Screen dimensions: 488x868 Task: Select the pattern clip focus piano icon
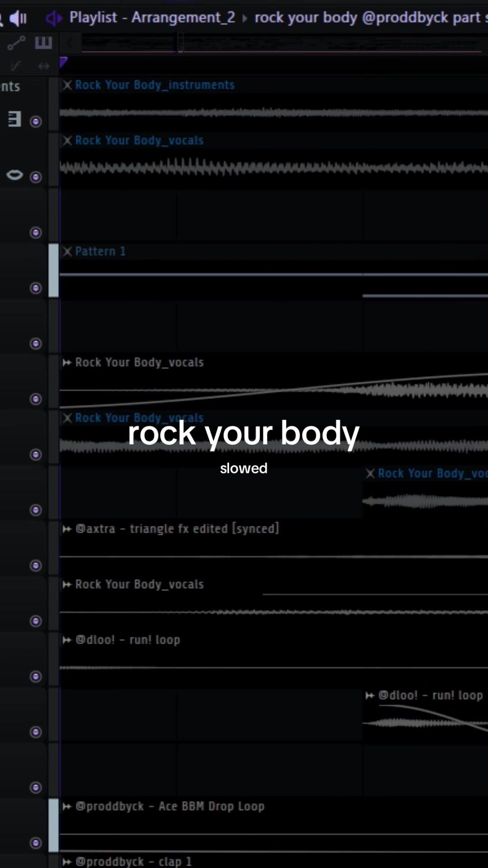(x=43, y=43)
